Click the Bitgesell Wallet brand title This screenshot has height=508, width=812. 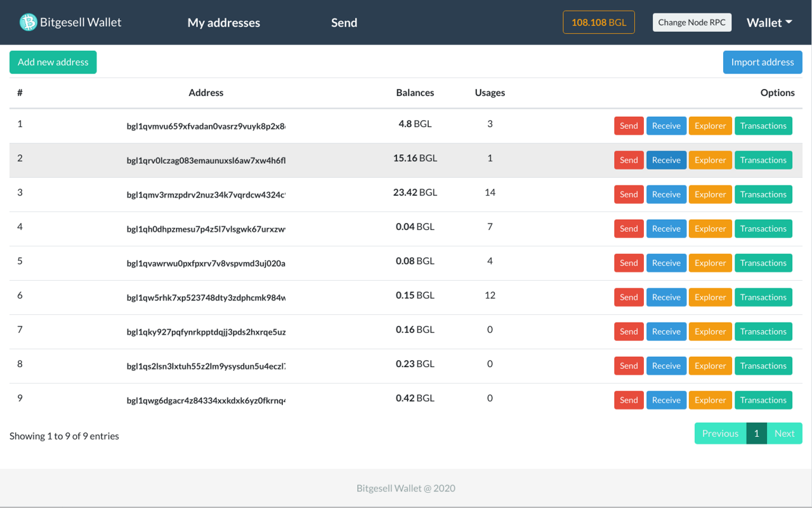pyautogui.click(x=81, y=22)
